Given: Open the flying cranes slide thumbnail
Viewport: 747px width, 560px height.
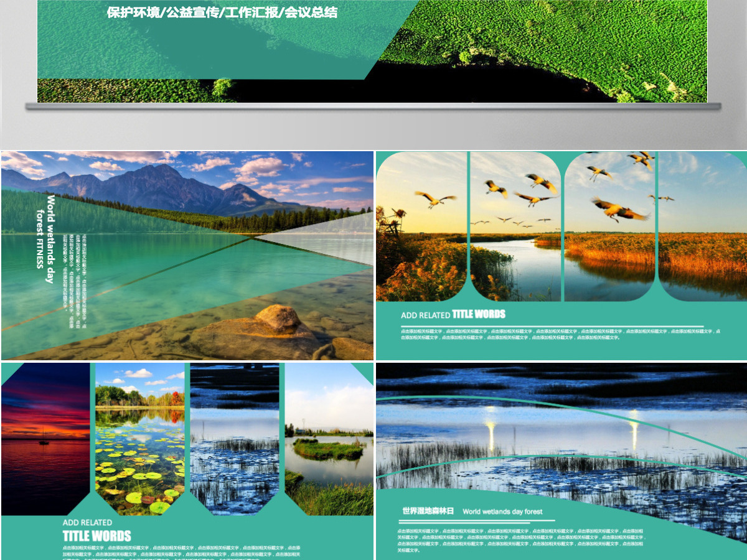Looking at the screenshot, I should tap(561, 255).
